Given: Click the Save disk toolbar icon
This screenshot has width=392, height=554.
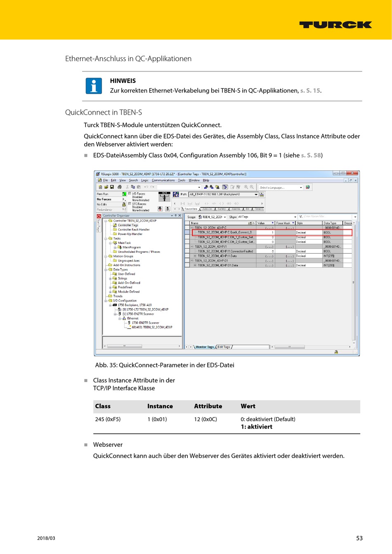Looking at the screenshot, I should click(112, 187).
